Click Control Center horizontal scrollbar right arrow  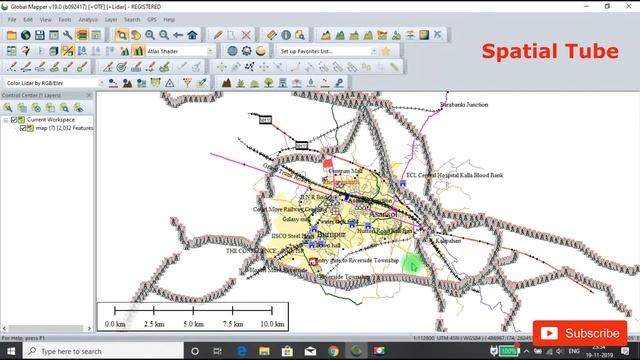pyautogui.click(x=89, y=328)
